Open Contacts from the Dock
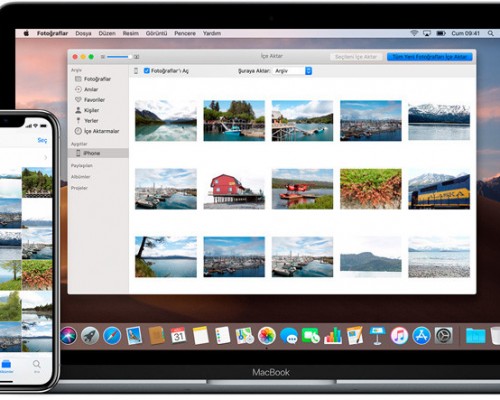Screen dimensions: 500x400 coord(157,336)
